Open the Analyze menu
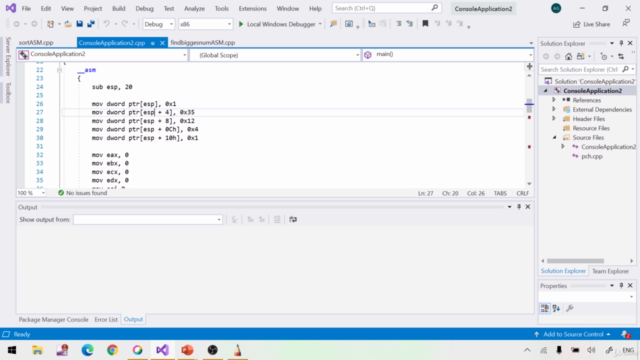 (194, 8)
